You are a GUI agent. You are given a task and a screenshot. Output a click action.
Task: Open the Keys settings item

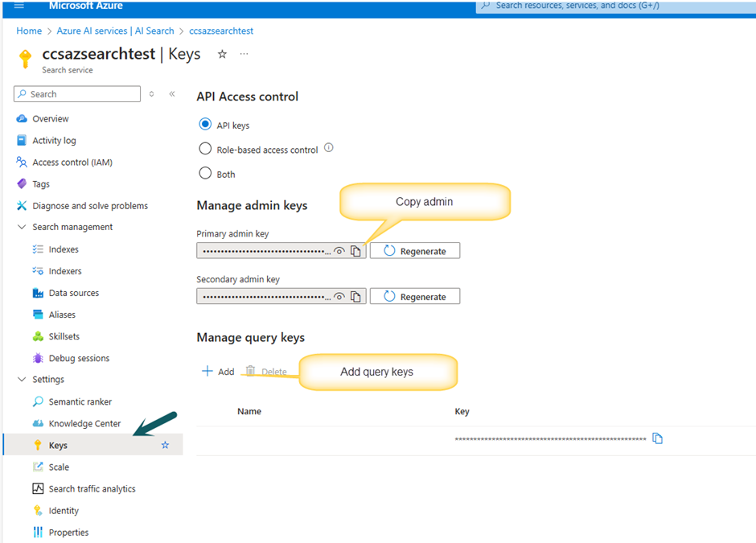(x=93, y=445)
